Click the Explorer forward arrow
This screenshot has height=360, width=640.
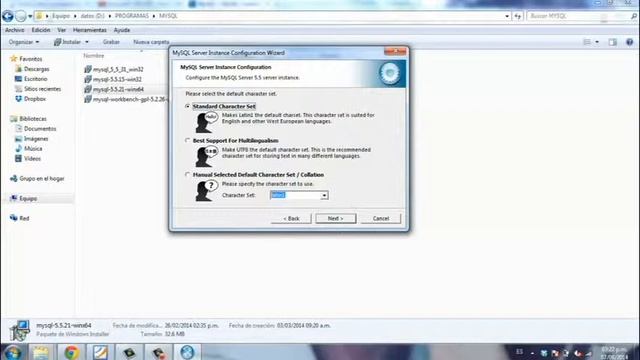[20, 16]
